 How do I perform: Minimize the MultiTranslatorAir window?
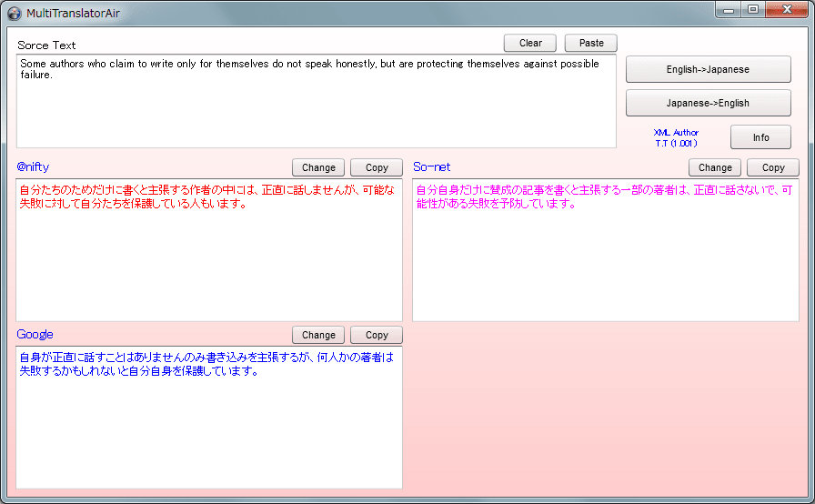click(x=729, y=10)
